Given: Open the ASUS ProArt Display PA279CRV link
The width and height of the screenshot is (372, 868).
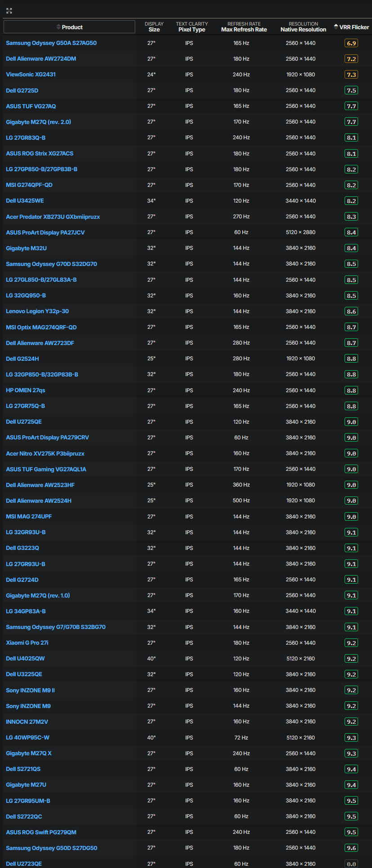Looking at the screenshot, I should tap(47, 438).
